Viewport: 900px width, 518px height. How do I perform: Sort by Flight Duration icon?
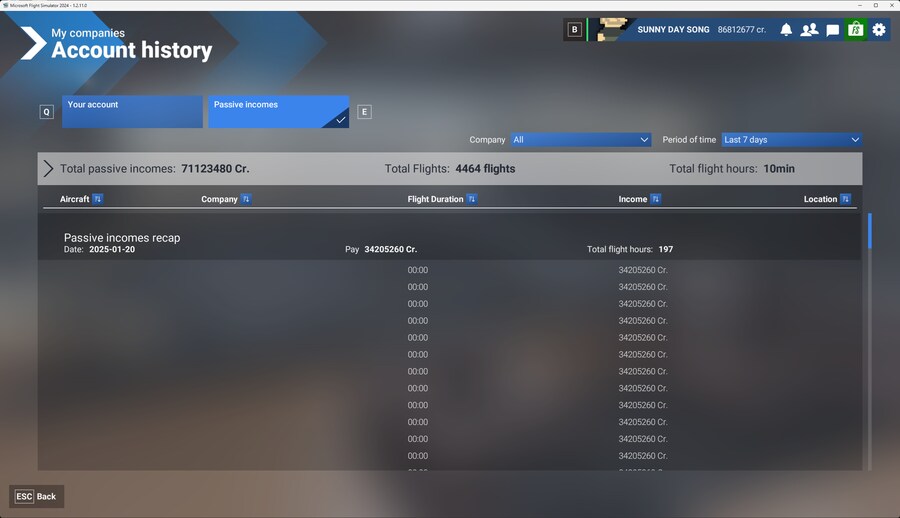(x=472, y=199)
